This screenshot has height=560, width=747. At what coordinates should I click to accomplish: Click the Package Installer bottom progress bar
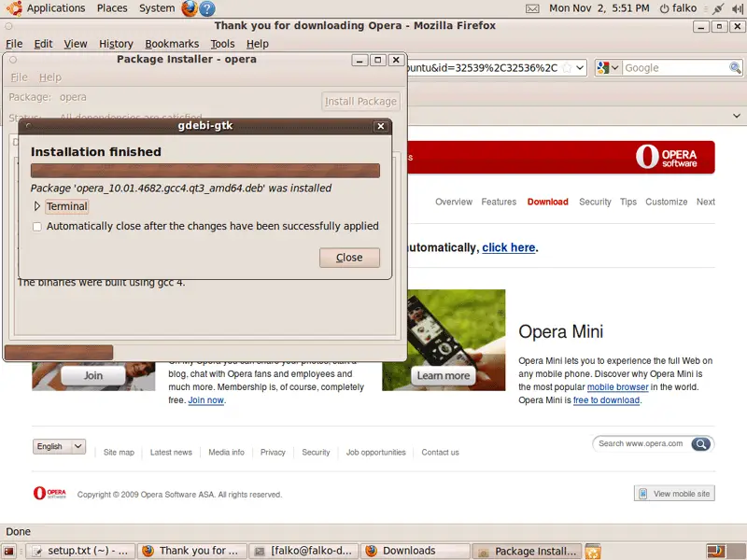click(x=59, y=353)
